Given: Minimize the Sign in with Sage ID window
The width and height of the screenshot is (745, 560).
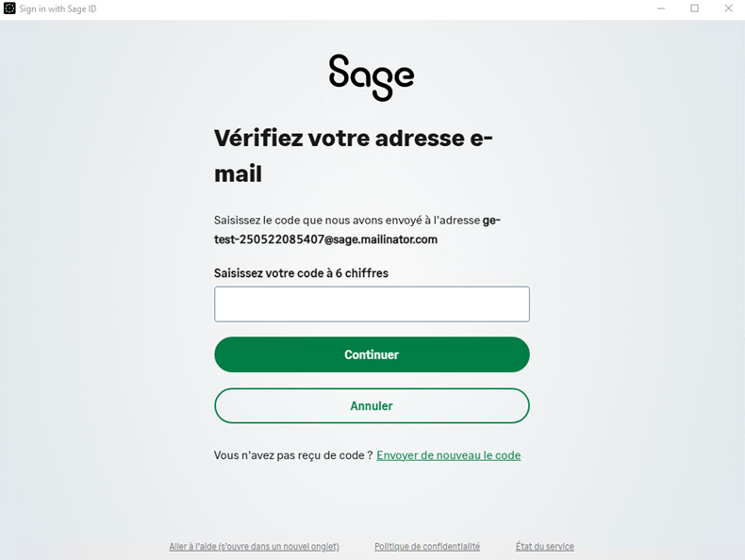Looking at the screenshot, I should tap(661, 8).
